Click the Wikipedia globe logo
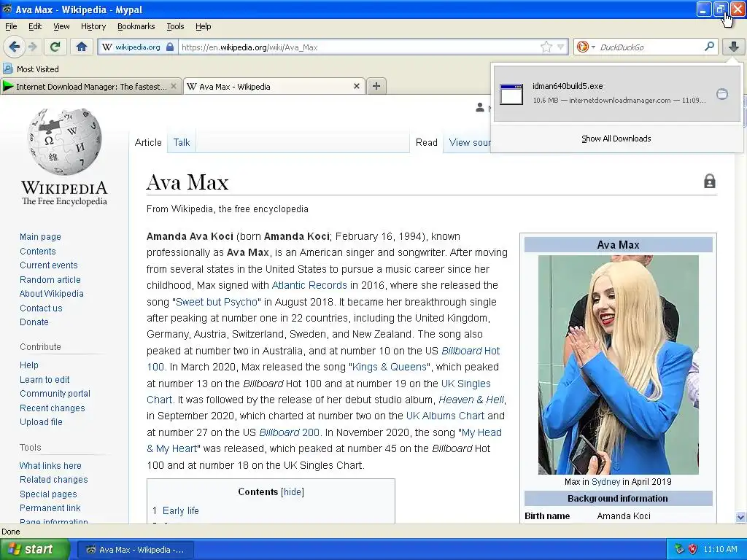Viewport: 747px width, 560px height. click(64, 157)
